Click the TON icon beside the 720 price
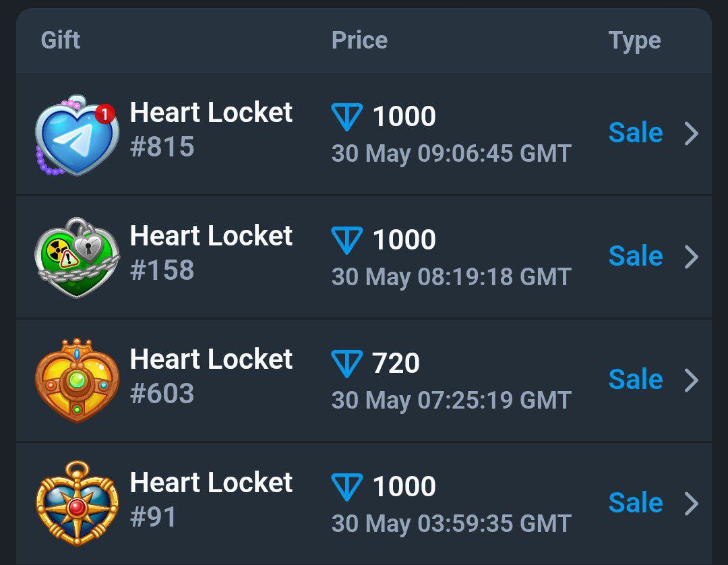Viewport: 728px width, 565px height. click(347, 364)
